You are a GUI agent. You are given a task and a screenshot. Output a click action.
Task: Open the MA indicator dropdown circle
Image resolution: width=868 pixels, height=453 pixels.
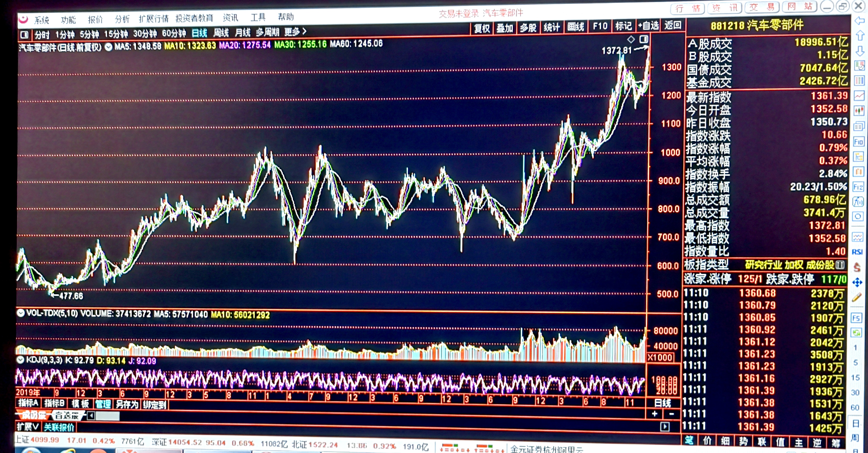click(x=109, y=47)
